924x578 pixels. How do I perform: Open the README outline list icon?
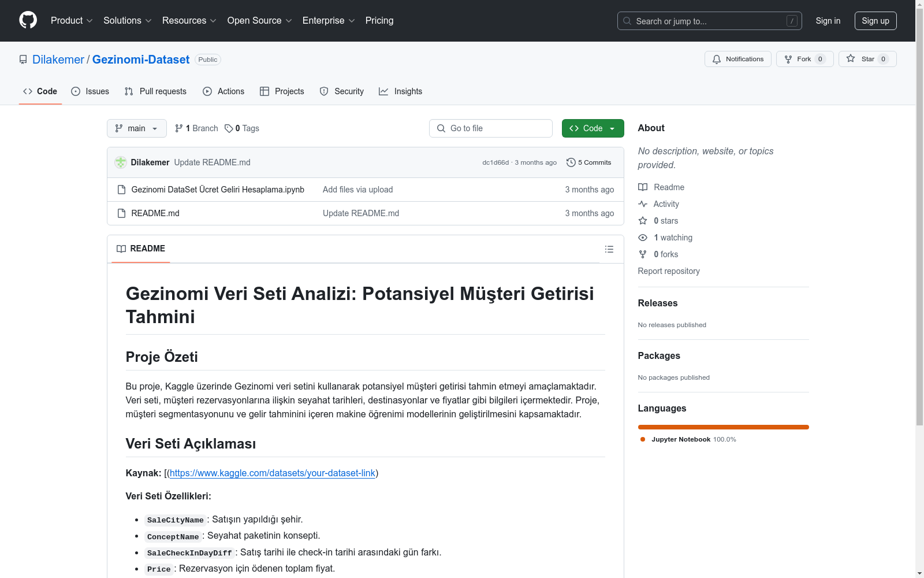coord(609,249)
